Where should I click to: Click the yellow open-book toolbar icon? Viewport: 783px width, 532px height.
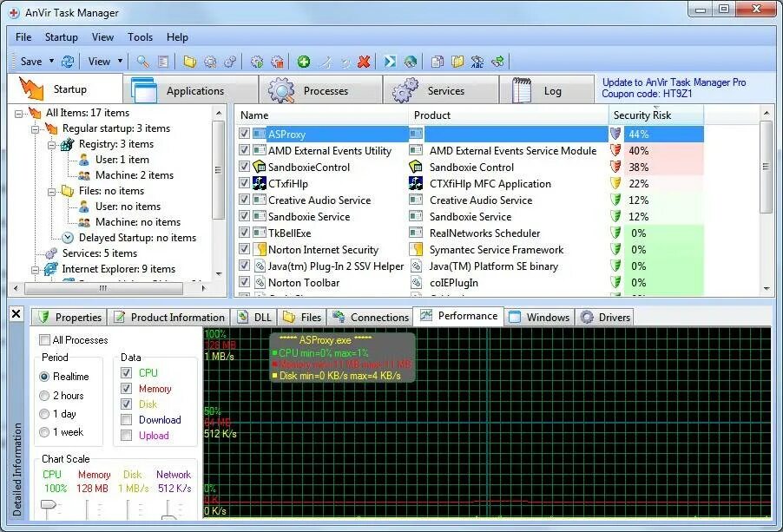[x=457, y=62]
